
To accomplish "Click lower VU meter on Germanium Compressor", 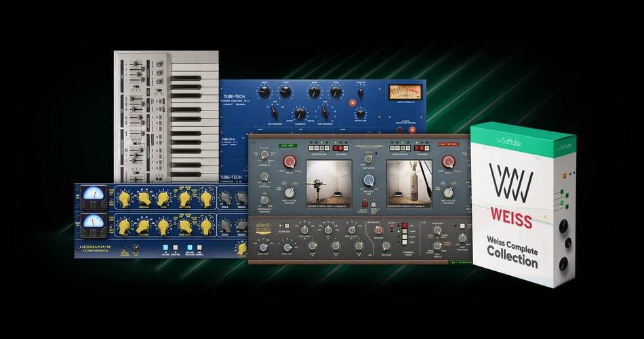I will (x=94, y=225).
